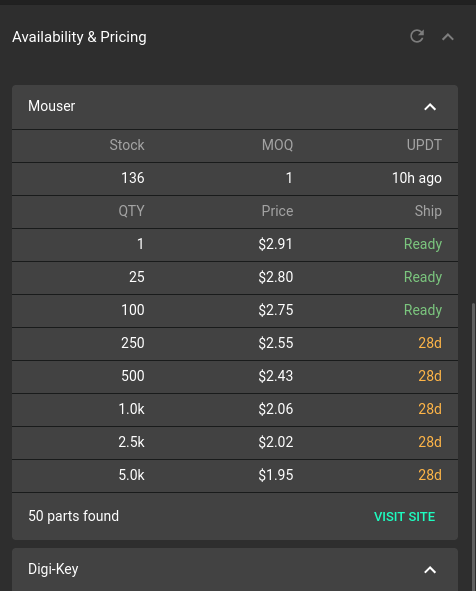Viewport: 476px width, 591px height.
Task: Select the $2.91 price row
Action: coord(235,245)
